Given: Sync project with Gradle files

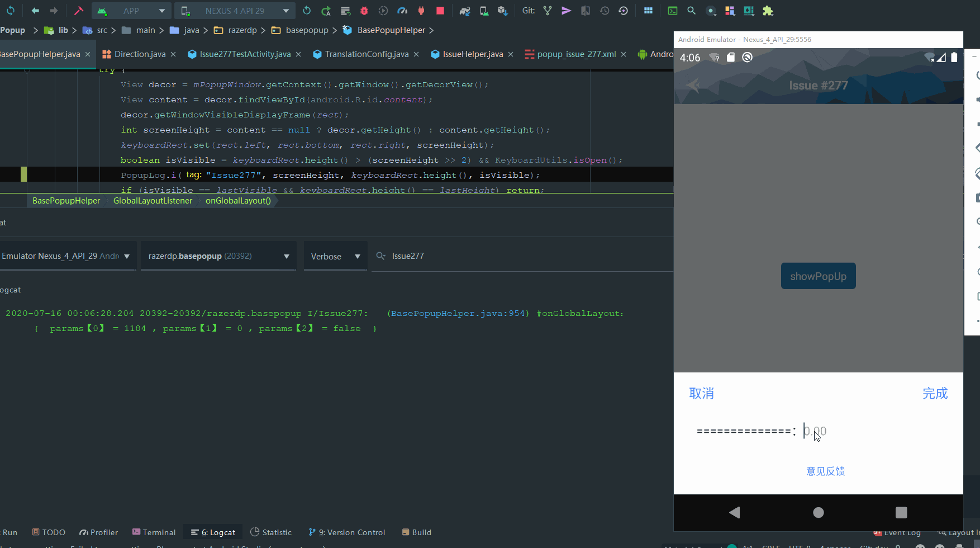Looking at the screenshot, I should (465, 11).
